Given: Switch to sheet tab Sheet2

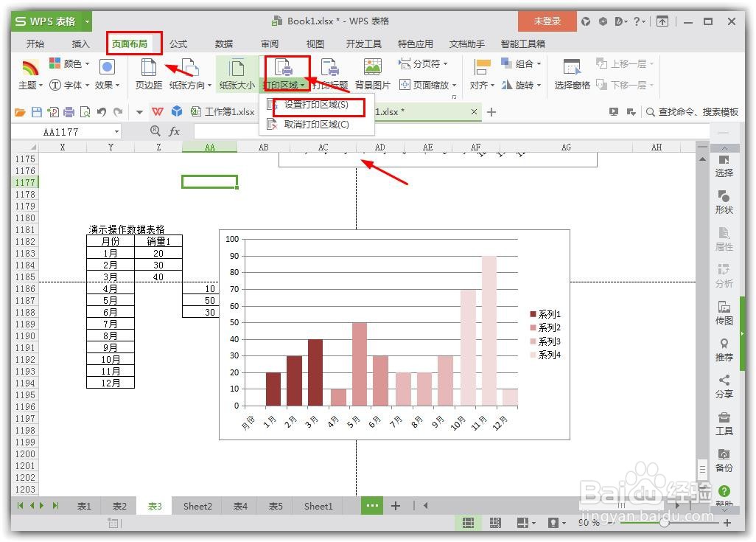Looking at the screenshot, I should point(197,507).
